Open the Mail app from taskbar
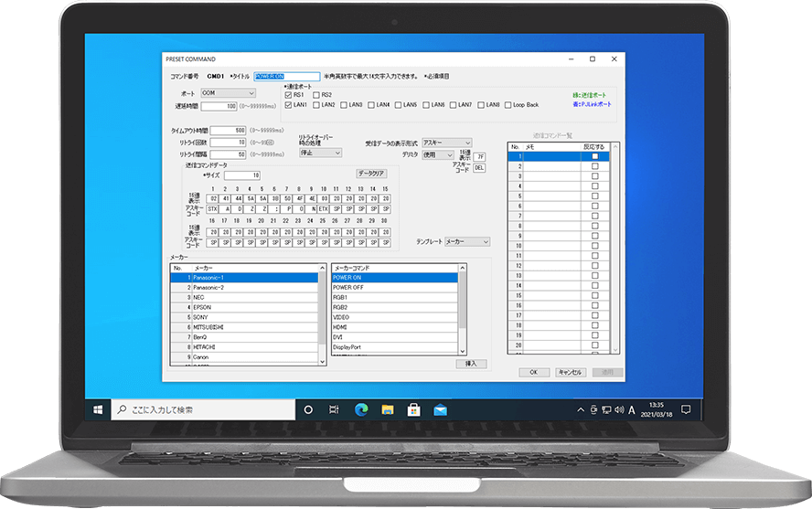Image resolution: width=812 pixels, height=509 pixels. coord(440,409)
